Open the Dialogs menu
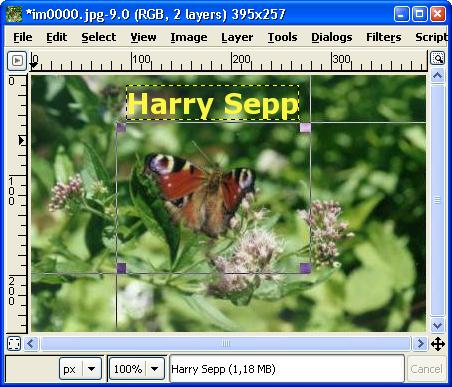The height and width of the screenshot is (387, 452). tap(332, 37)
